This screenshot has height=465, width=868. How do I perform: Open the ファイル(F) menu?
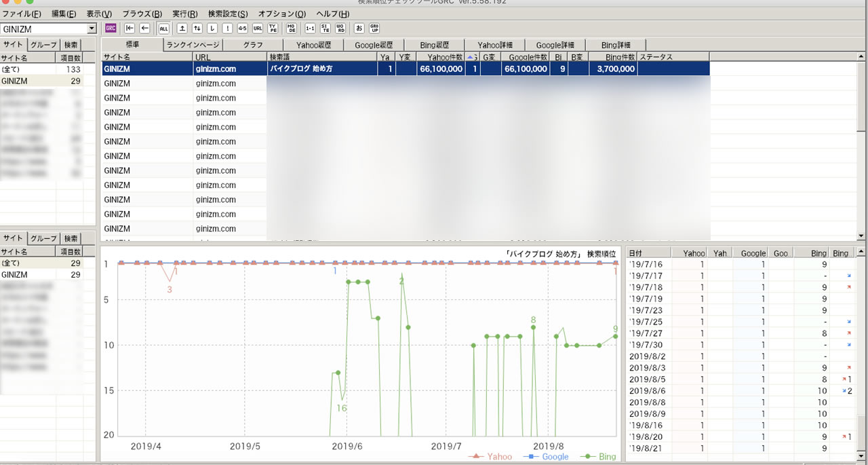click(x=22, y=14)
